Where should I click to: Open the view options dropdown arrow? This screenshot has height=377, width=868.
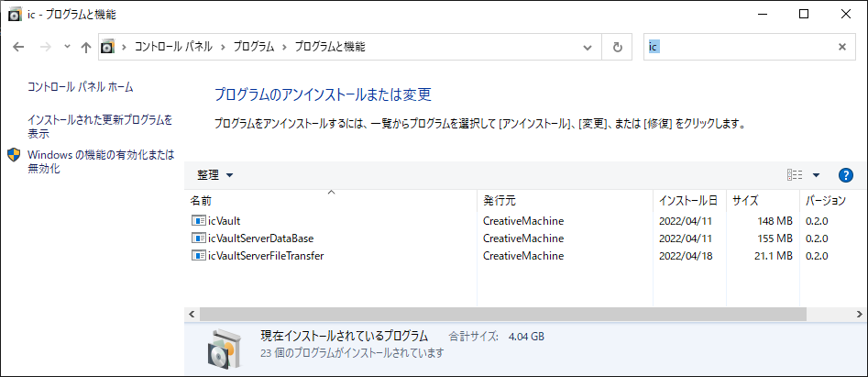[816, 175]
